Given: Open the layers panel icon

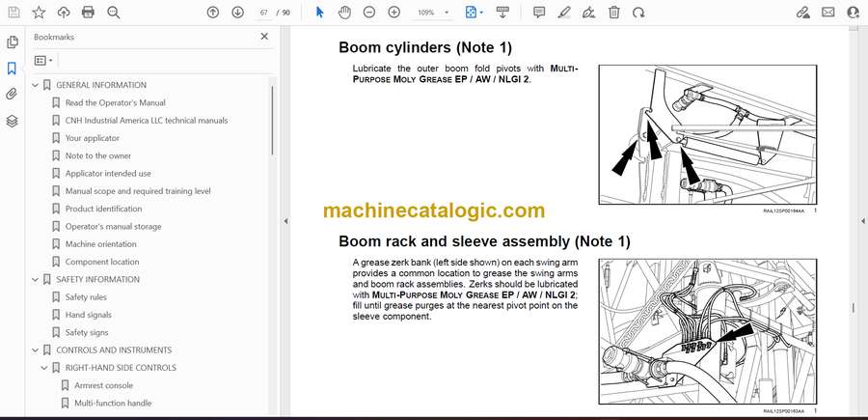Looking at the screenshot, I should [x=13, y=122].
